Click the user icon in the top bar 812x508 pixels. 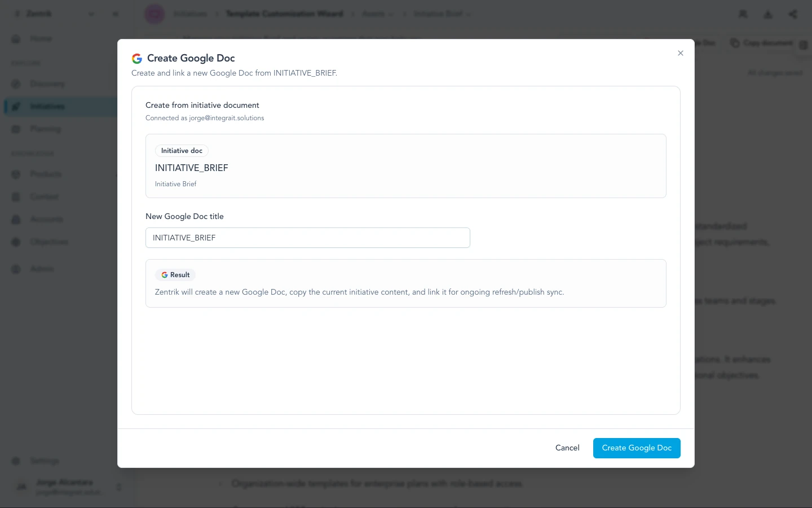[743, 14]
